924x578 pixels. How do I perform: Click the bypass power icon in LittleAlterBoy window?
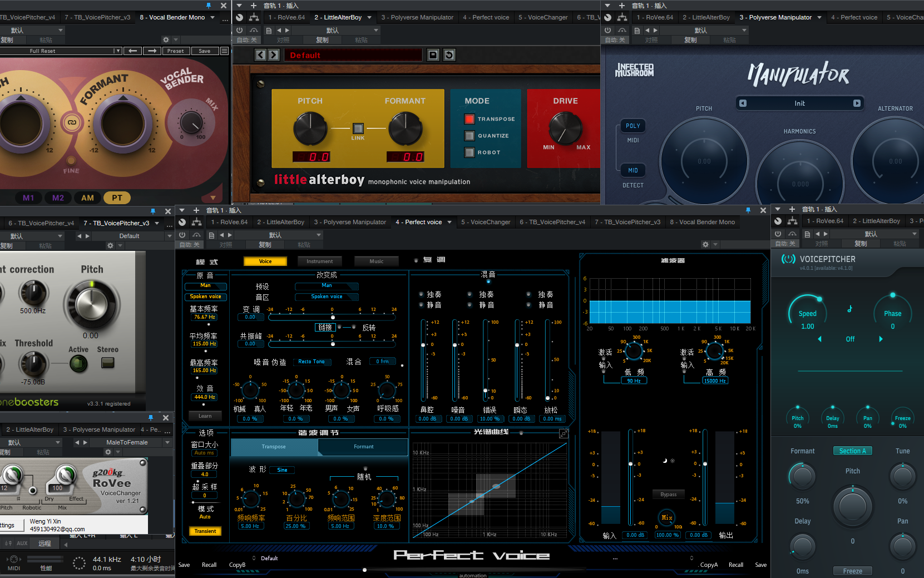click(239, 31)
